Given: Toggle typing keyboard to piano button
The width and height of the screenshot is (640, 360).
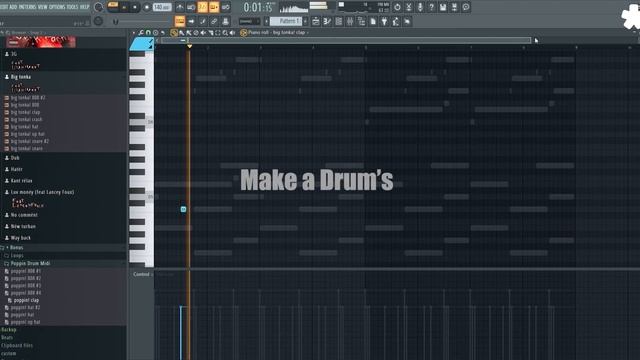Looking at the screenshot, I should click(180, 21).
